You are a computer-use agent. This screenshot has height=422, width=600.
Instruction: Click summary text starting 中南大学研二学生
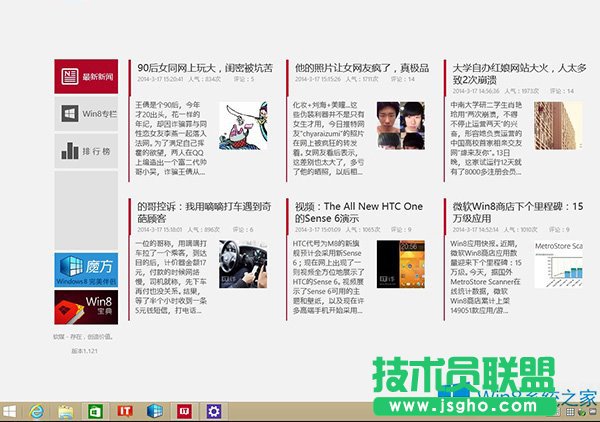pyautogui.click(x=486, y=138)
